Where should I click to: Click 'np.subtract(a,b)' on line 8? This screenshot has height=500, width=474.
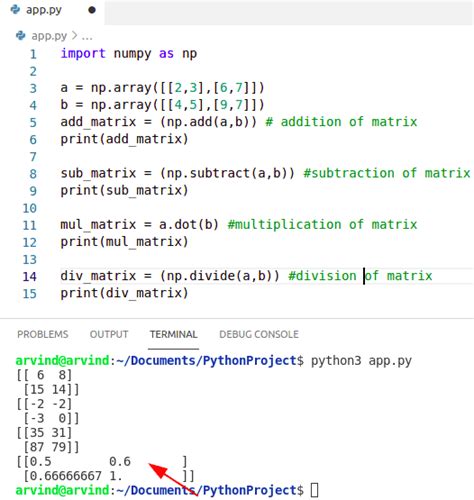227,173
